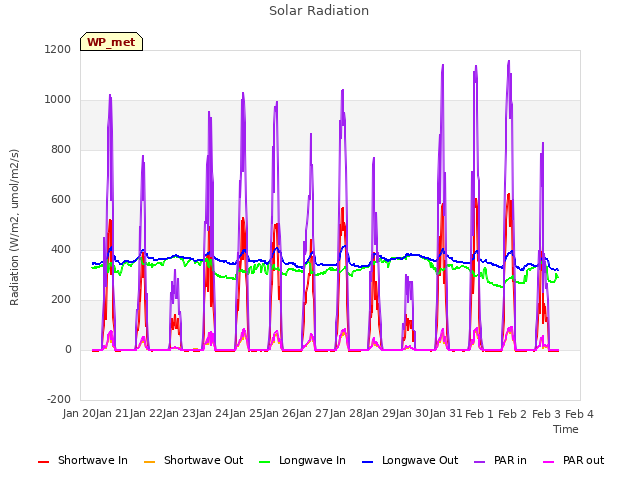Click the Jan 21 x-axis label
Image resolution: width=640 pixels, height=480 pixels.
click(112, 413)
